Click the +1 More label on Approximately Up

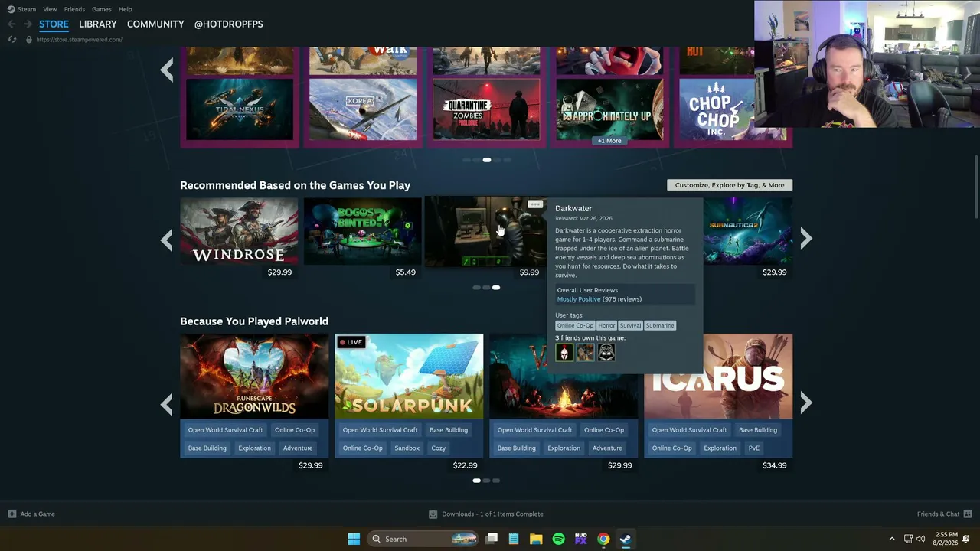(x=609, y=141)
